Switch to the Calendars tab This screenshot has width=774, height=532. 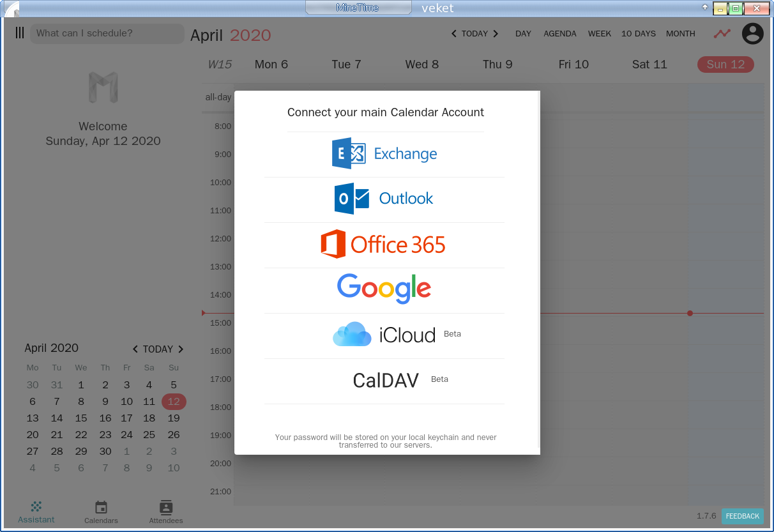tap(101, 512)
